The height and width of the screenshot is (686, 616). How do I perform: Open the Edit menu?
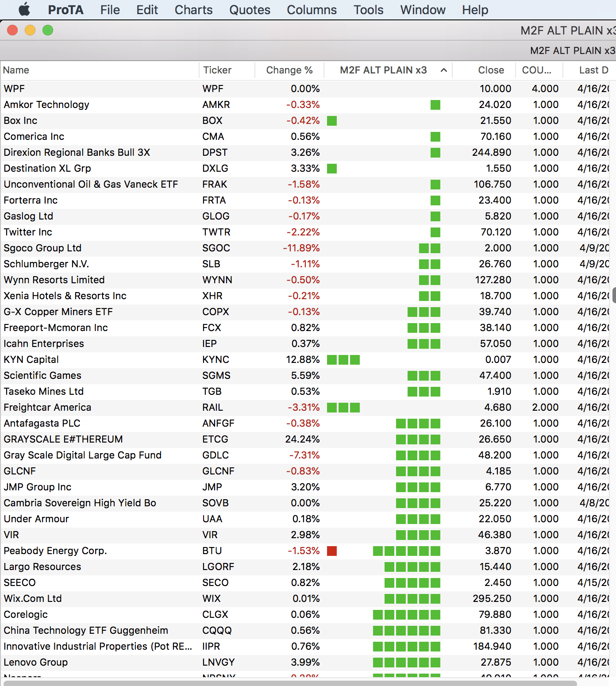click(x=147, y=10)
